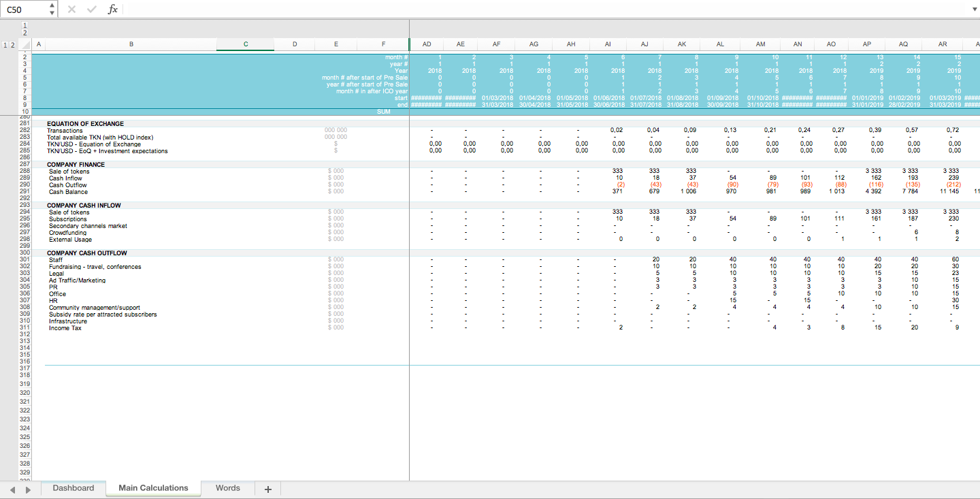Click the COMPANY CASH OUTFLOW heading cell
Viewport: 980px width, 499px height.
click(x=88, y=253)
